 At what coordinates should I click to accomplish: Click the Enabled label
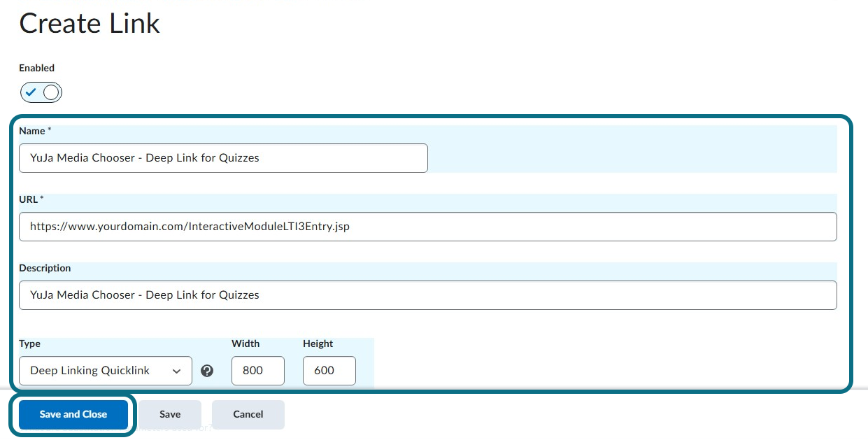[x=36, y=68]
